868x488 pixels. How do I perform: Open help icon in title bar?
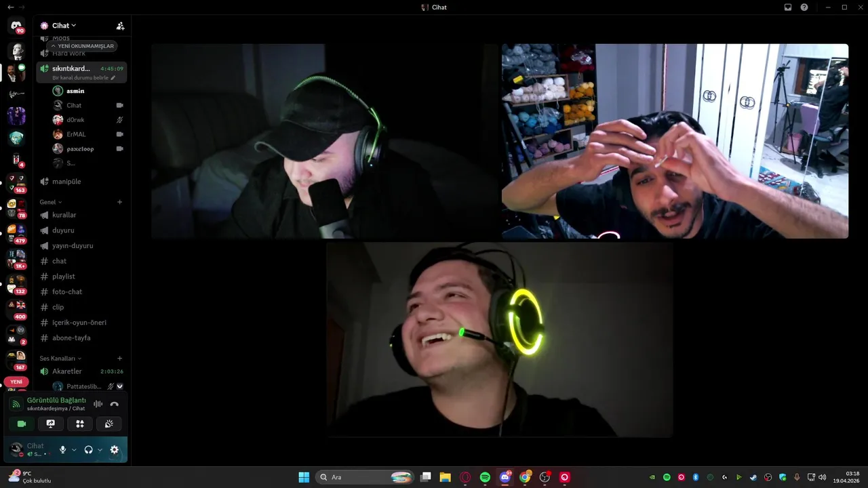tap(804, 7)
